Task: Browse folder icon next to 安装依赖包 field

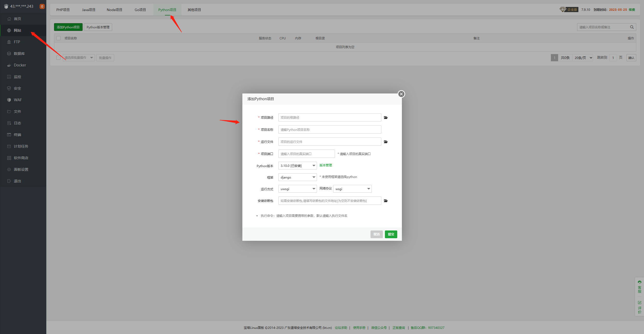Action: point(386,201)
